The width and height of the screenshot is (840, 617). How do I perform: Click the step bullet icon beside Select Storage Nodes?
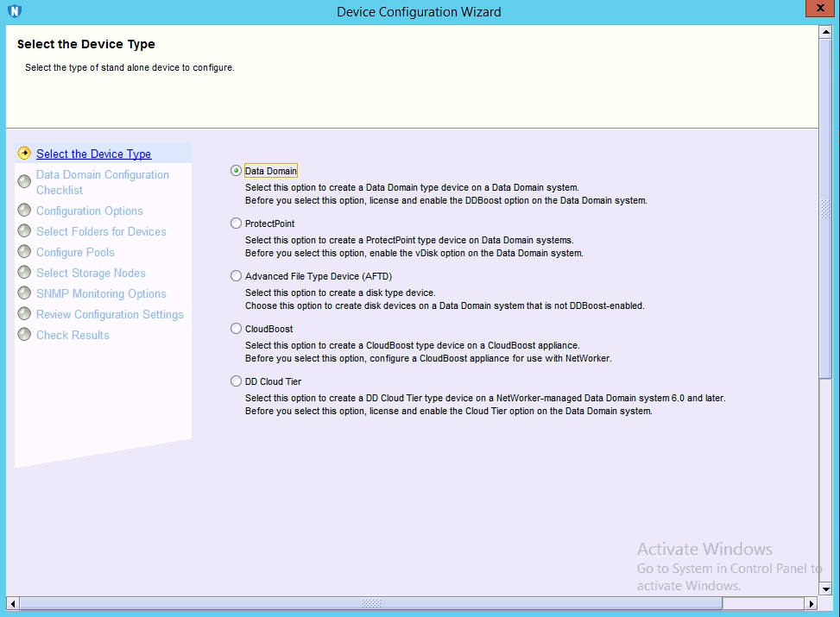(x=24, y=273)
